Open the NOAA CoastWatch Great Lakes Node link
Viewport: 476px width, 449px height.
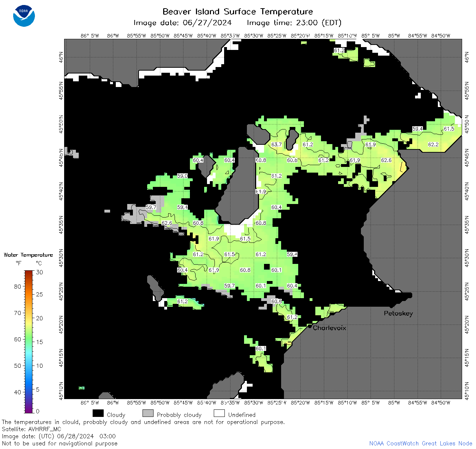click(x=420, y=443)
